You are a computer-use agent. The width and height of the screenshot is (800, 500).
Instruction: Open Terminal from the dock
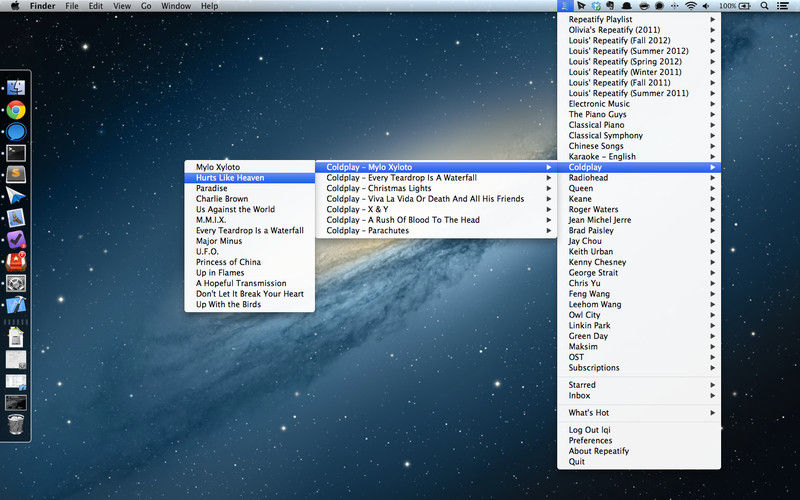16,153
